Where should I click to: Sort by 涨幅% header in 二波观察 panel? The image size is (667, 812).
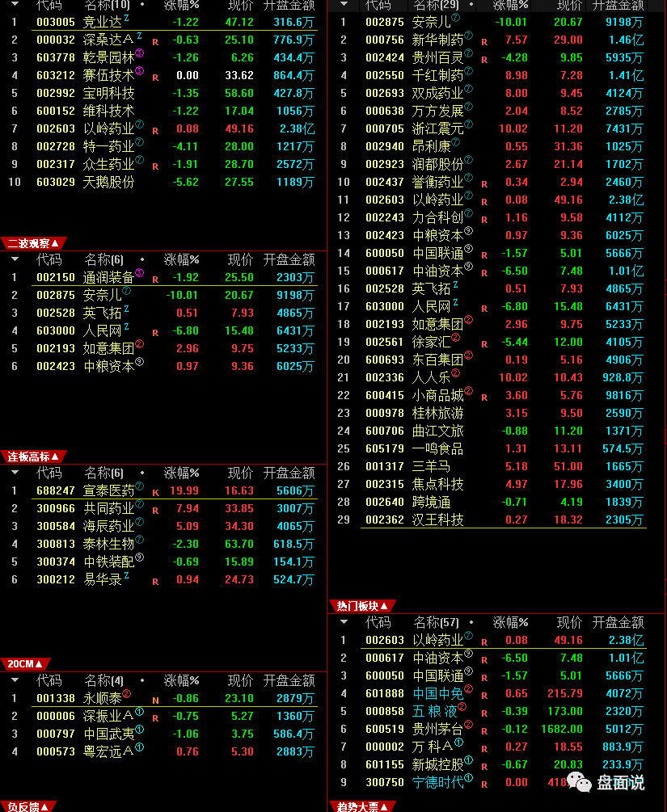[x=181, y=259]
